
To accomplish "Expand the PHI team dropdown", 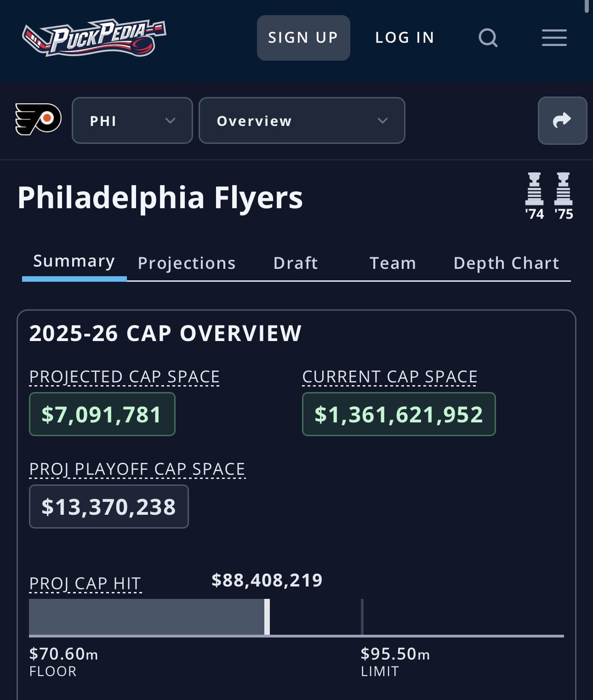I will [132, 120].
